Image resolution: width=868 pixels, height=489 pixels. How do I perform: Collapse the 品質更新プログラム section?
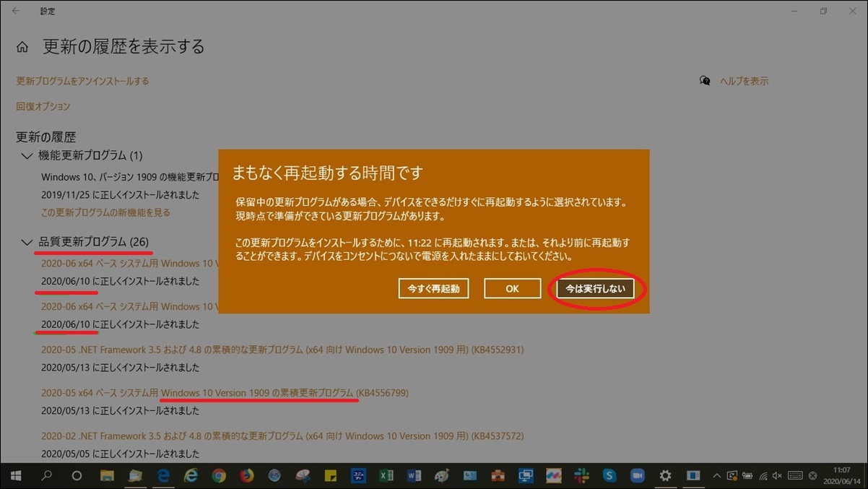point(27,242)
